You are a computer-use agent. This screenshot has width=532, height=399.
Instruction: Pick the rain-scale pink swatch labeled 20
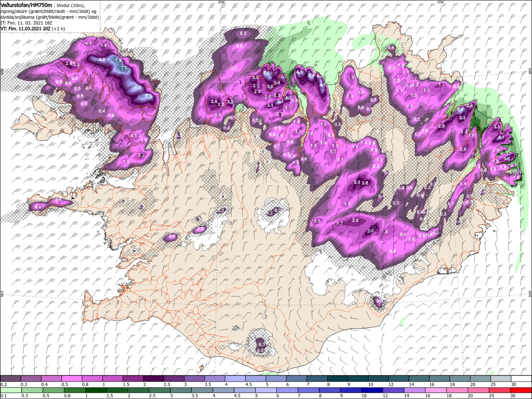click(478, 390)
